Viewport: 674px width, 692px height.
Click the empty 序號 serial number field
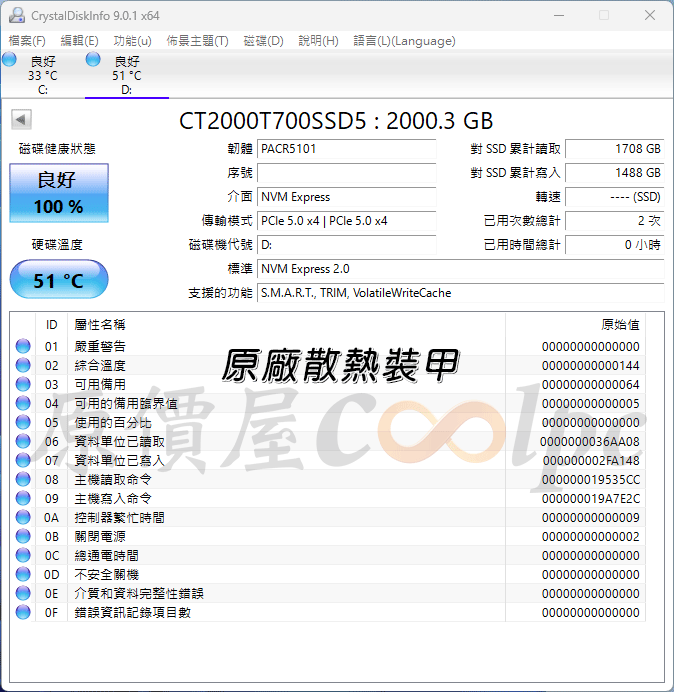click(x=346, y=173)
